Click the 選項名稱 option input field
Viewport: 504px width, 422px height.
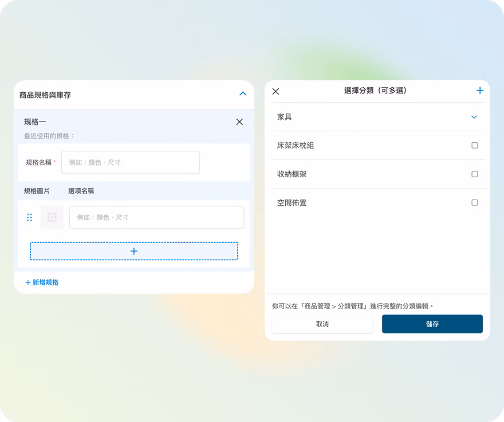[156, 218]
